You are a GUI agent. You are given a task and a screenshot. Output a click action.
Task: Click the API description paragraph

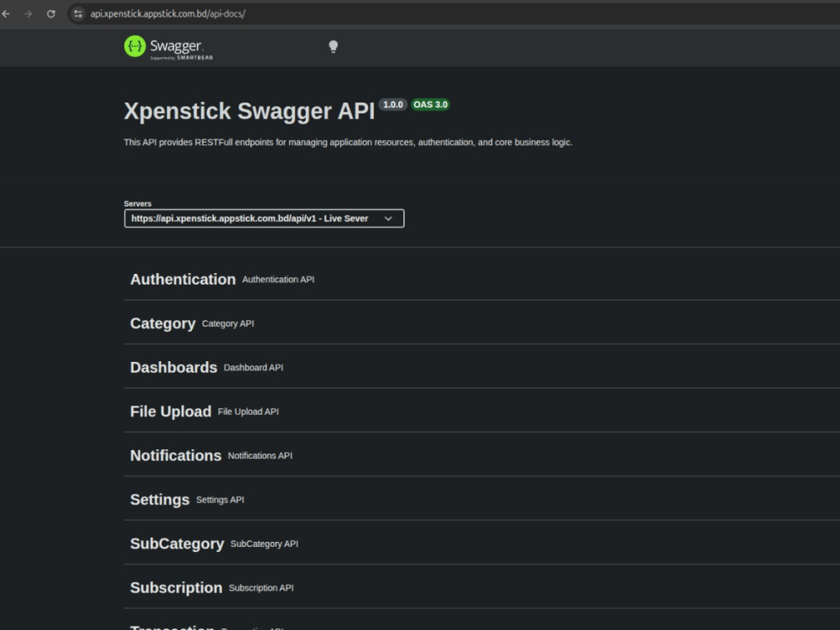pos(349,142)
